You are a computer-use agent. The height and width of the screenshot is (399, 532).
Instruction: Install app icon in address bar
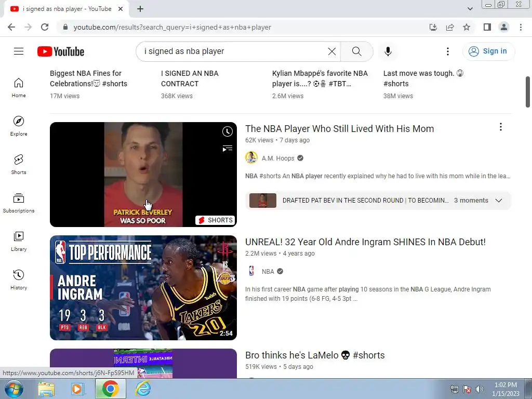(x=433, y=27)
